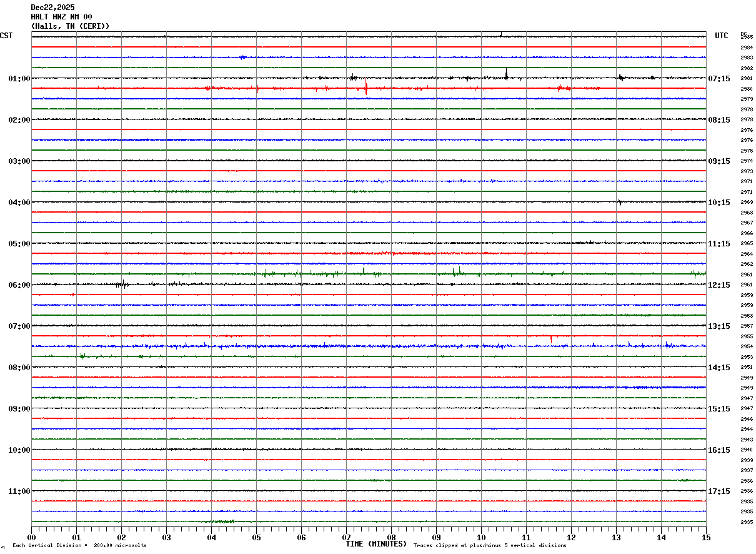Viewport: 756px width, 554px height.
Task: Click the "11:15" UTC time label
Action: 719,244
